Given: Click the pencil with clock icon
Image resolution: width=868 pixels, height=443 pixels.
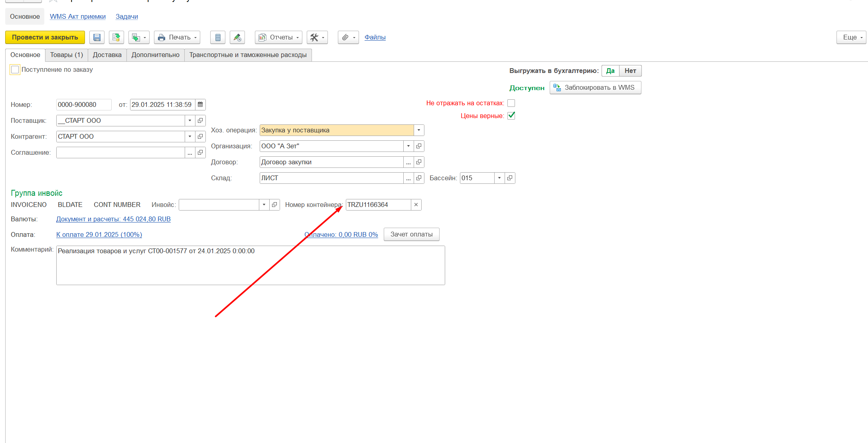Looking at the screenshot, I should point(237,37).
